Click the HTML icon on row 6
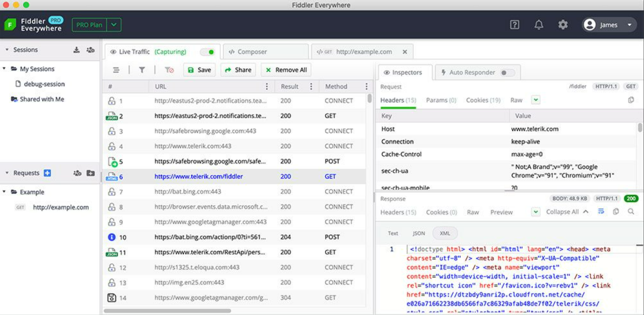644x315 pixels. click(x=111, y=176)
